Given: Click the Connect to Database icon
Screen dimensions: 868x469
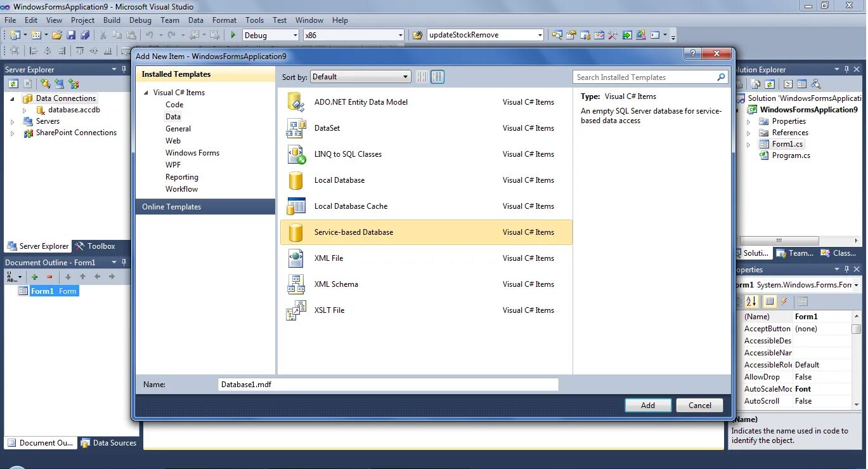Looking at the screenshot, I should pyautogui.click(x=45, y=84).
